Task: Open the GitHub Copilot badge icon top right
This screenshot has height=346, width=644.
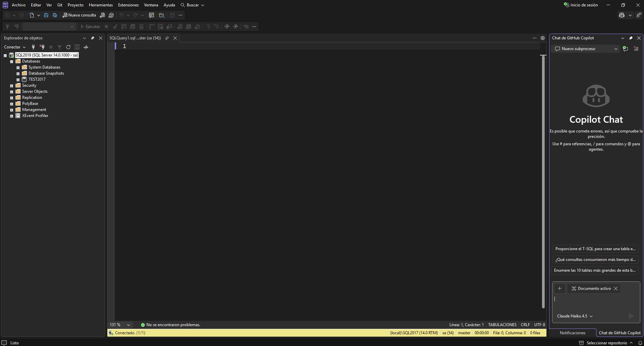Action: tap(622, 15)
